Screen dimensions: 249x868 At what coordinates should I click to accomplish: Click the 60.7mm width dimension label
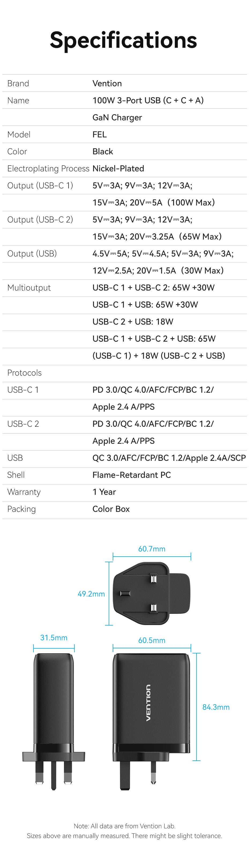tap(152, 549)
